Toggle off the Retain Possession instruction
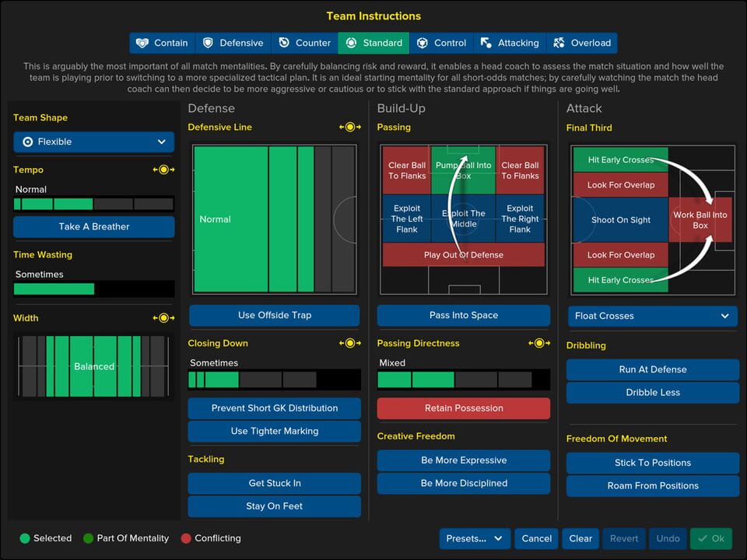The width and height of the screenshot is (747, 560). (x=463, y=408)
